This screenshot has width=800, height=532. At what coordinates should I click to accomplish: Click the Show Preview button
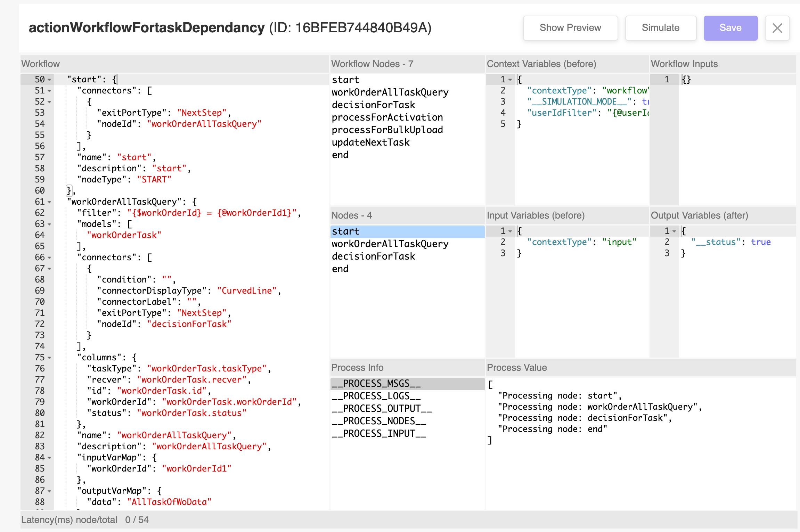click(x=570, y=28)
